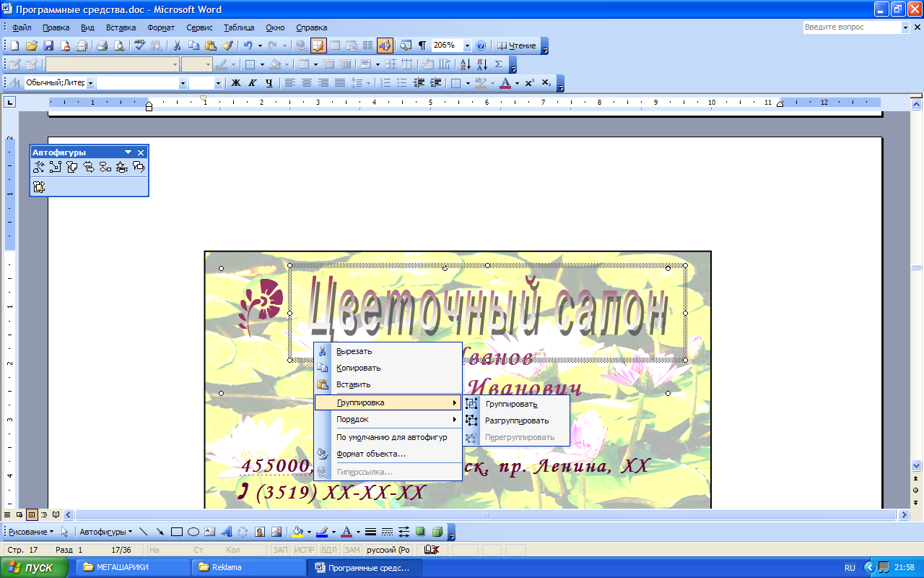Apply superscript x² formatting
The width and height of the screenshot is (924, 578).
point(529,83)
